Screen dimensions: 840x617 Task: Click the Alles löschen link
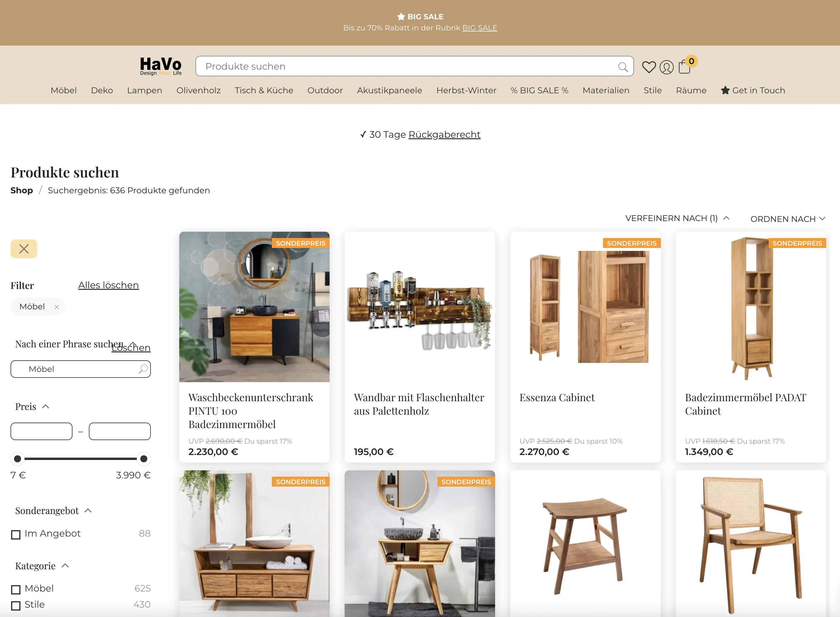coord(108,285)
